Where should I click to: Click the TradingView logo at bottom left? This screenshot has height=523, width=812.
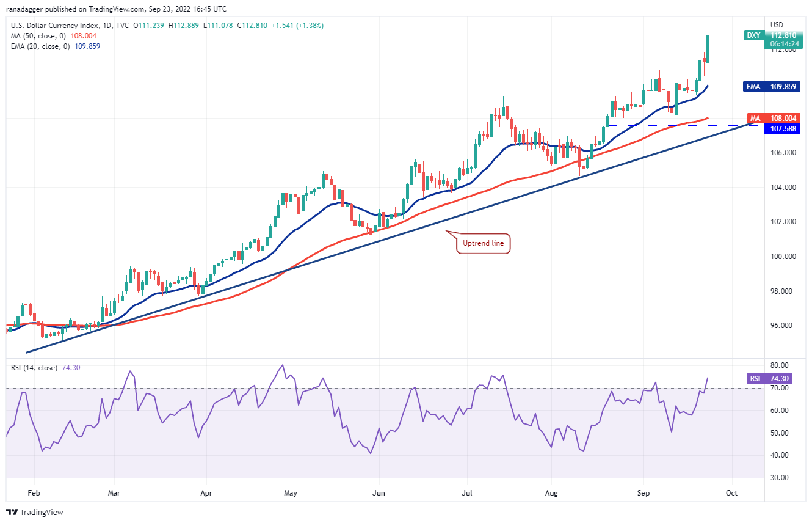point(35,512)
